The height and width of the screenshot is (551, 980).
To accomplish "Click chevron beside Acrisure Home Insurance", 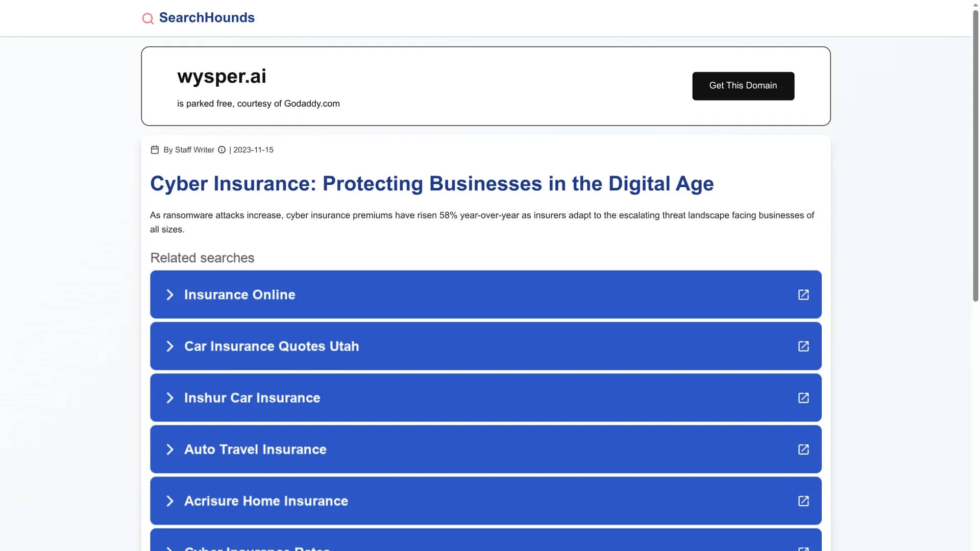I will [170, 500].
